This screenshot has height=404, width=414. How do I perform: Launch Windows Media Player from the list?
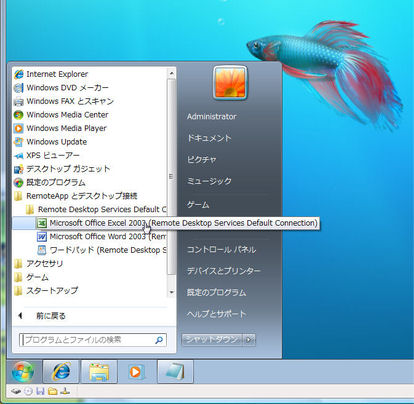click(60, 128)
